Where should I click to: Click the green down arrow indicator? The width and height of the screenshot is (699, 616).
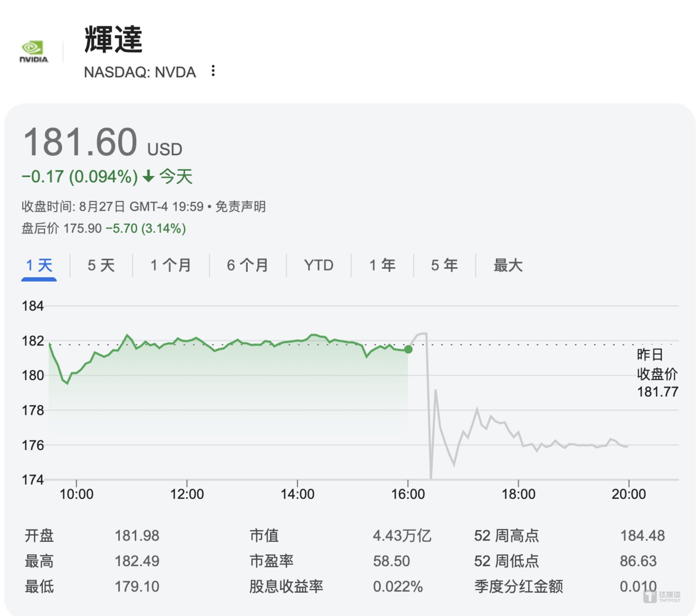pos(148,176)
